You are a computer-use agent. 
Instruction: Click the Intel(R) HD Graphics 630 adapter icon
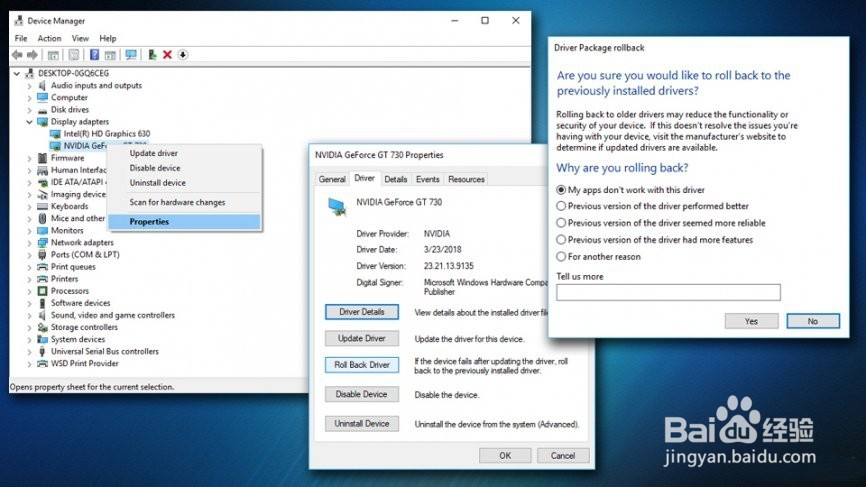[55, 134]
